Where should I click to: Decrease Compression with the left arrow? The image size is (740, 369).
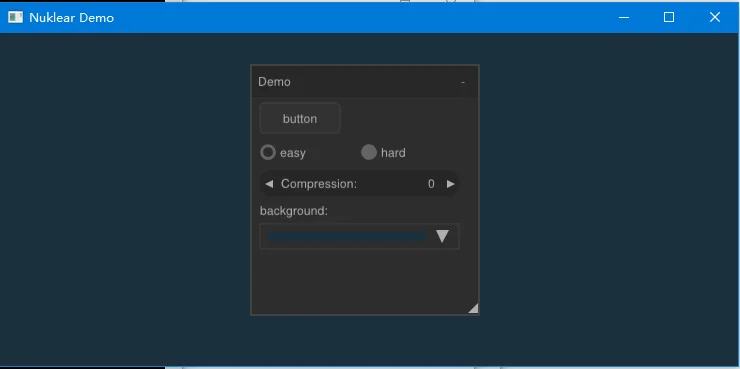(269, 184)
